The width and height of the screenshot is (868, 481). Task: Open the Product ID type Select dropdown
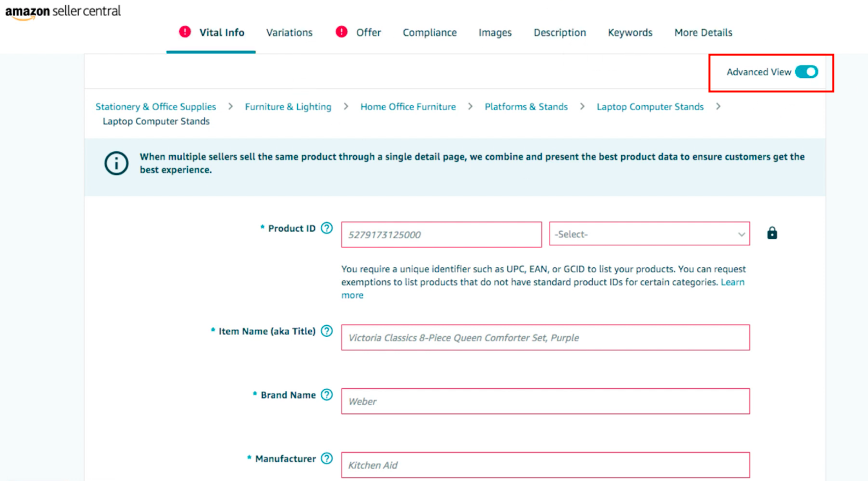tap(649, 234)
